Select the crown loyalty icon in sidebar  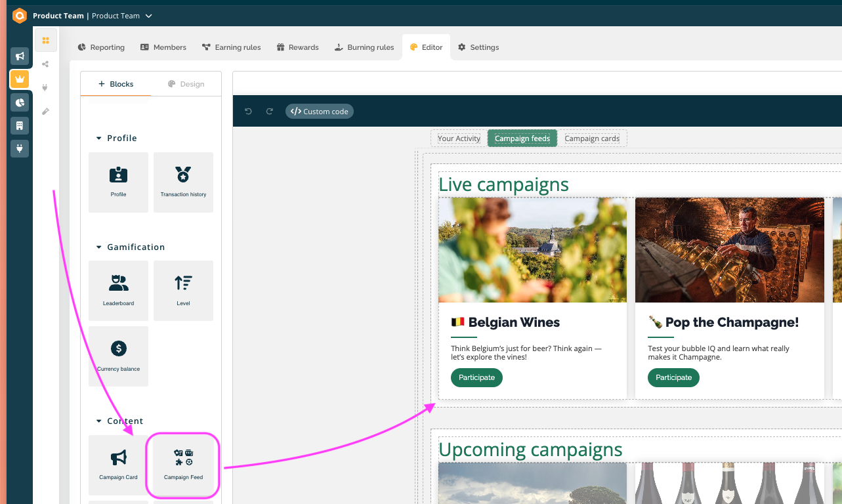click(x=20, y=79)
